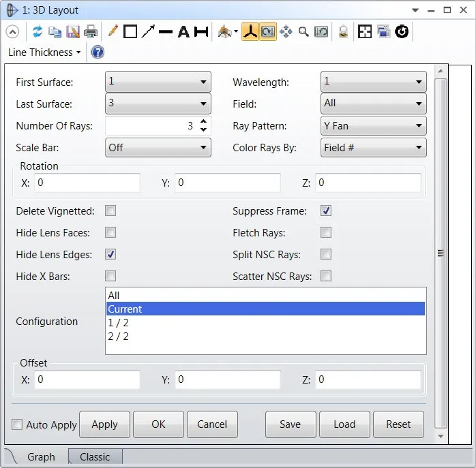Click the print icon in toolbar

(91, 31)
